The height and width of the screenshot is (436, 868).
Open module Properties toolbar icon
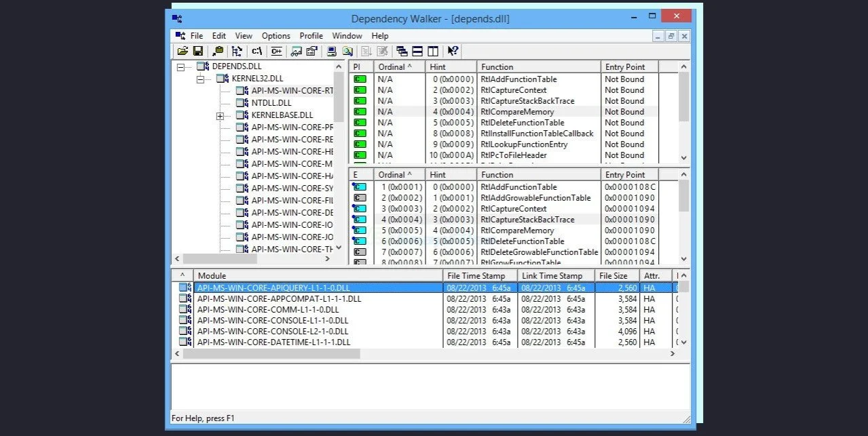point(312,51)
